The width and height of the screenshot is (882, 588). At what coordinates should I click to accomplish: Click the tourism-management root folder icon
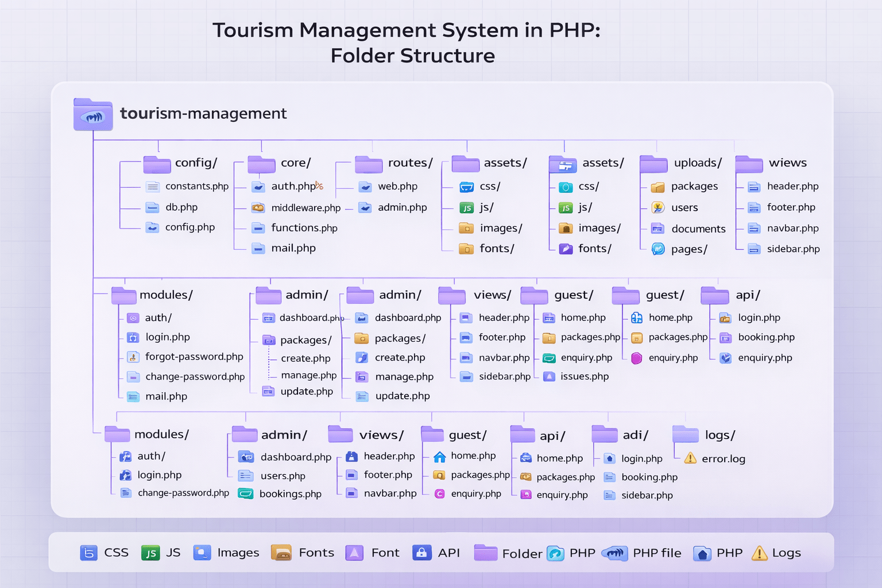tap(93, 114)
